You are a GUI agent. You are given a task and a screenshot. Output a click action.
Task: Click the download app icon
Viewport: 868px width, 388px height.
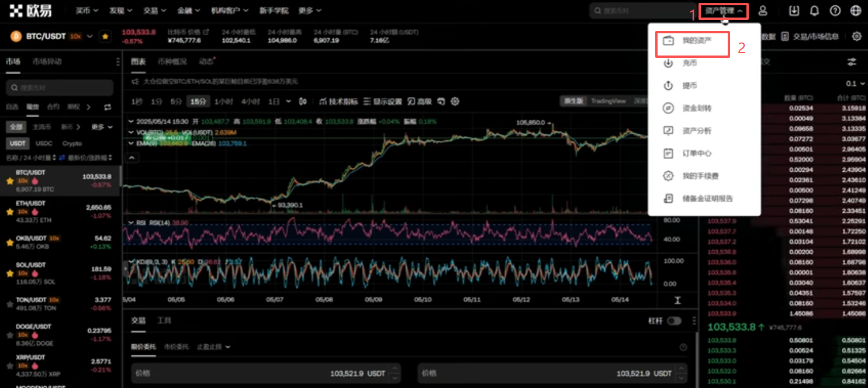[x=794, y=11]
